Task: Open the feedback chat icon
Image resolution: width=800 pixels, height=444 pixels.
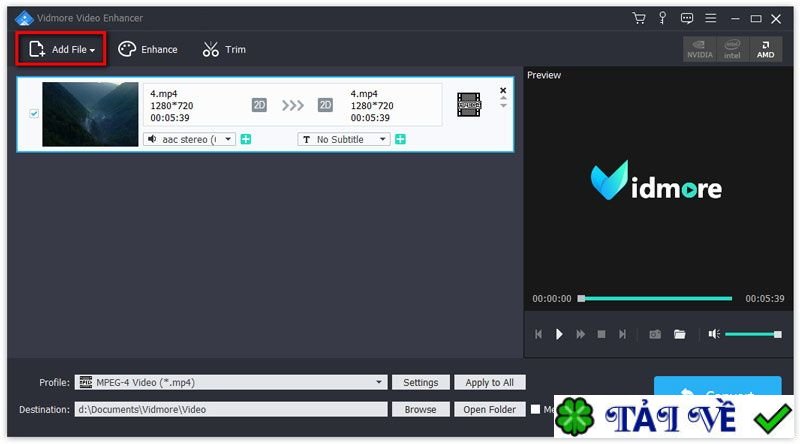Action: 687,18
